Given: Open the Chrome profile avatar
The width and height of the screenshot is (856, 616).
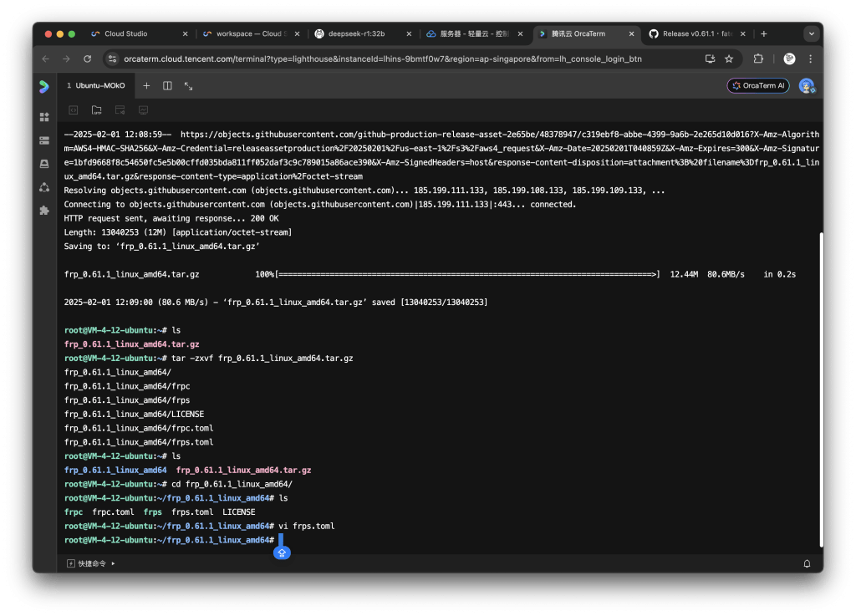Looking at the screenshot, I should click(789, 59).
